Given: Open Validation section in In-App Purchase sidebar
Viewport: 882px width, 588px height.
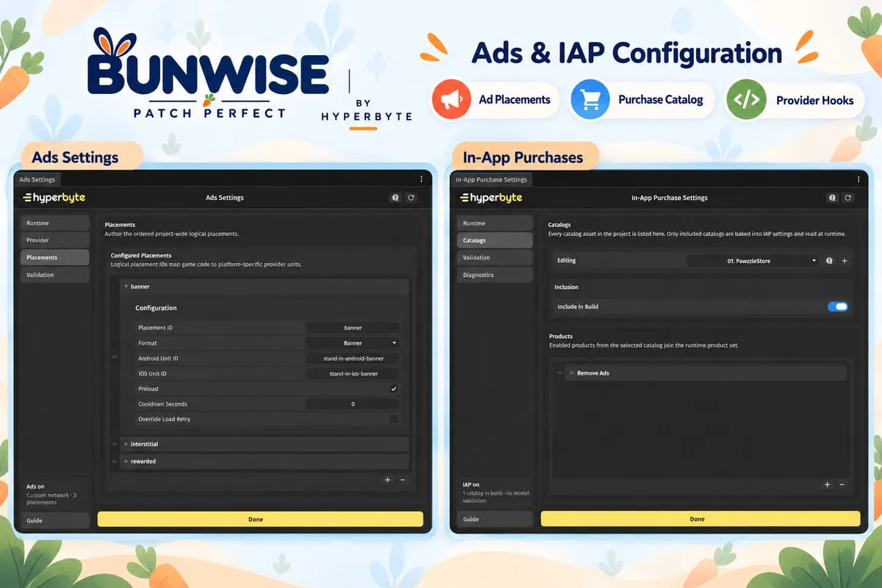Looking at the screenshot, I should [x=495, y=257].
